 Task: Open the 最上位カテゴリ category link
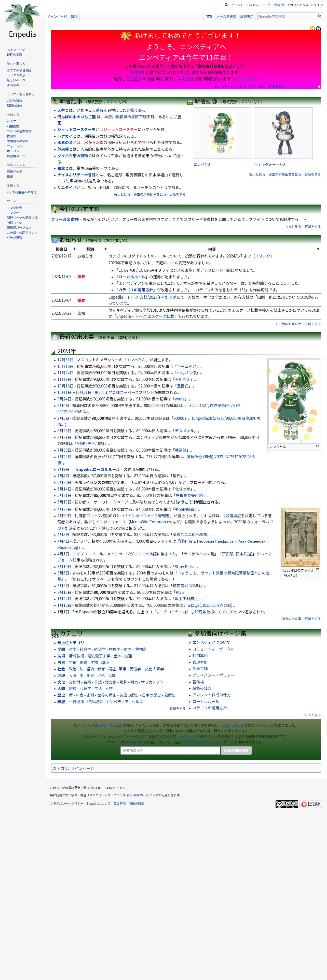coord(71,643)
